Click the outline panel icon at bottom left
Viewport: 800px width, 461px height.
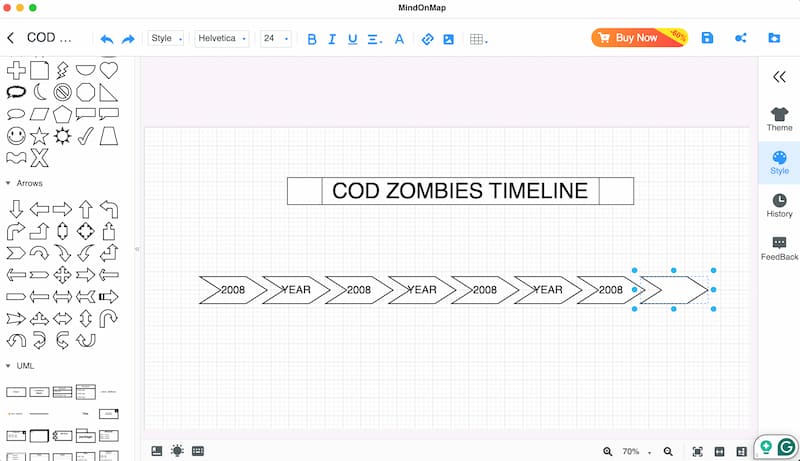pos(157,451)
